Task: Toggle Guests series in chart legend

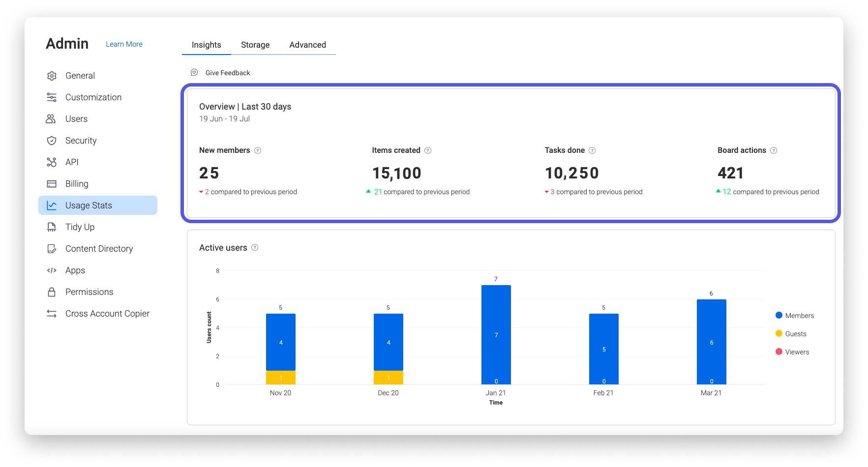Action: [x=791, y=334]
